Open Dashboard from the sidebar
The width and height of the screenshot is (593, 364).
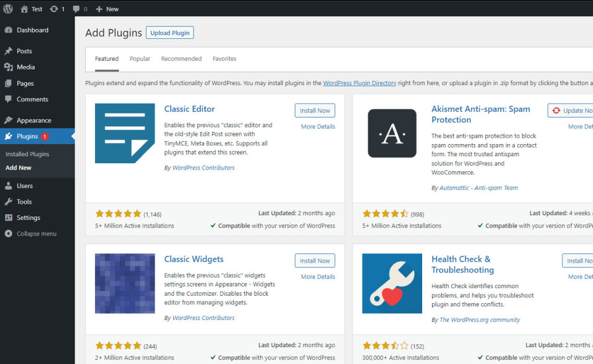tap(32, 30)
